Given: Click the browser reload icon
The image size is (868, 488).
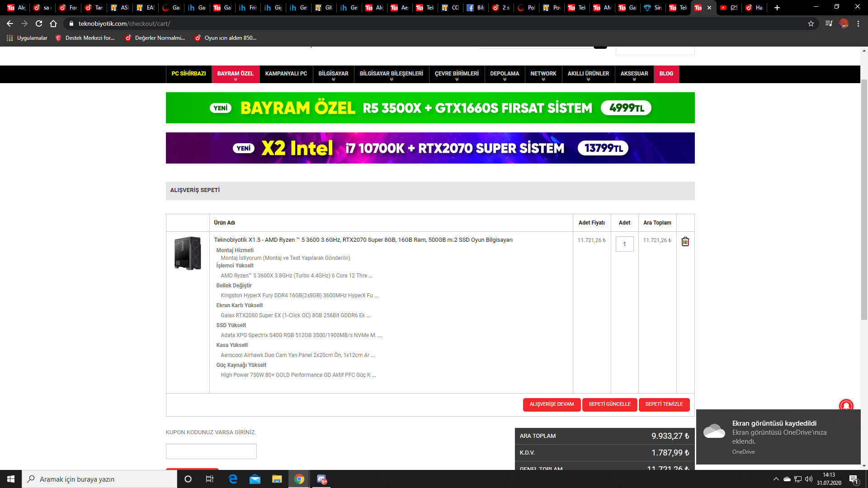Looking at the screenshot, I should [x=39, y=23].
